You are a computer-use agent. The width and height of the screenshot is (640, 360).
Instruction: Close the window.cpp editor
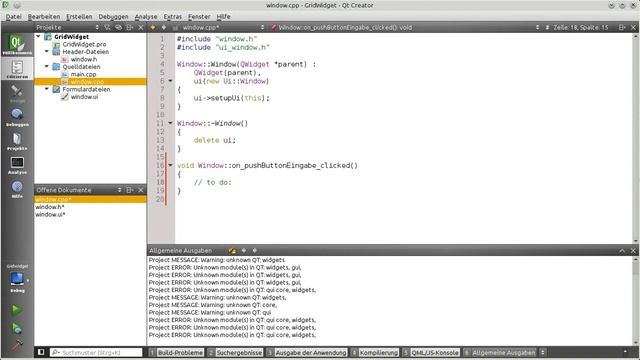coord(633,27)
